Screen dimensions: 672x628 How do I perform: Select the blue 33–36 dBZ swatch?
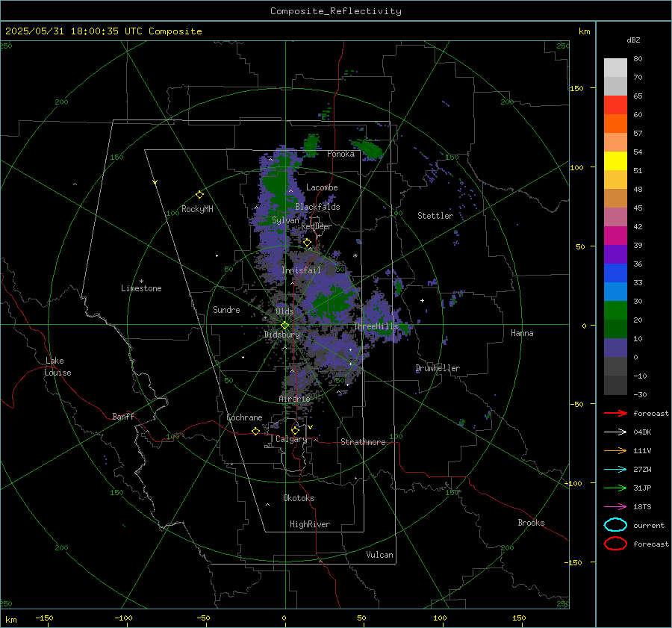pyautogui.click(x=615, y=273)
